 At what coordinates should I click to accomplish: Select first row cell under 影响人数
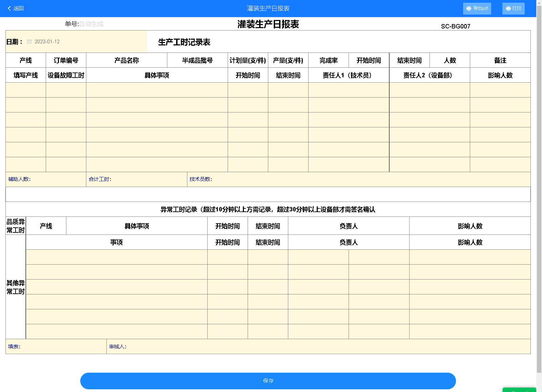tap(500, 90)
